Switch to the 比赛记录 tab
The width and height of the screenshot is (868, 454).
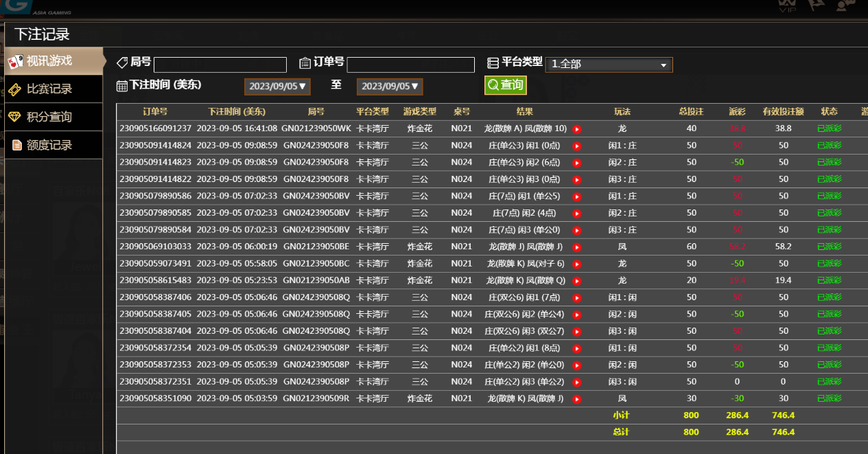pyautogui.click(x=49, y=89)
